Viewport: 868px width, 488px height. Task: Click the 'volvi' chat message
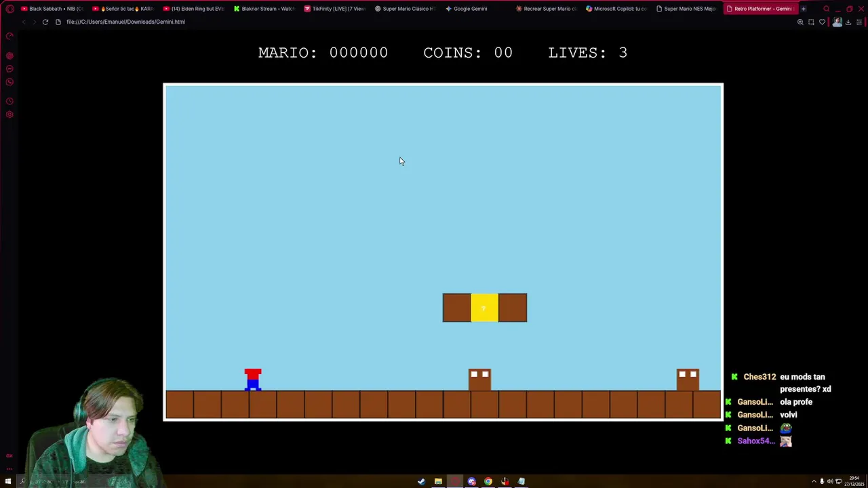point(788,415)
